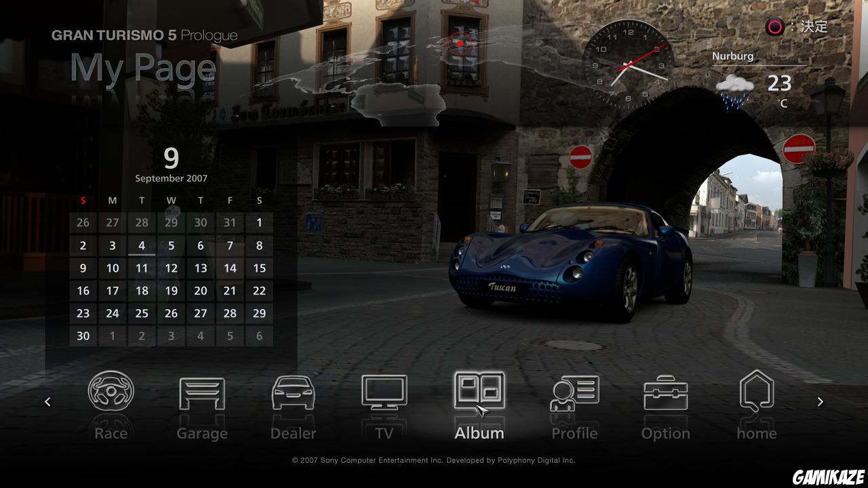Click the home house icon
Image resolution: width=868 pixels, height=488 pixels.
757,392
